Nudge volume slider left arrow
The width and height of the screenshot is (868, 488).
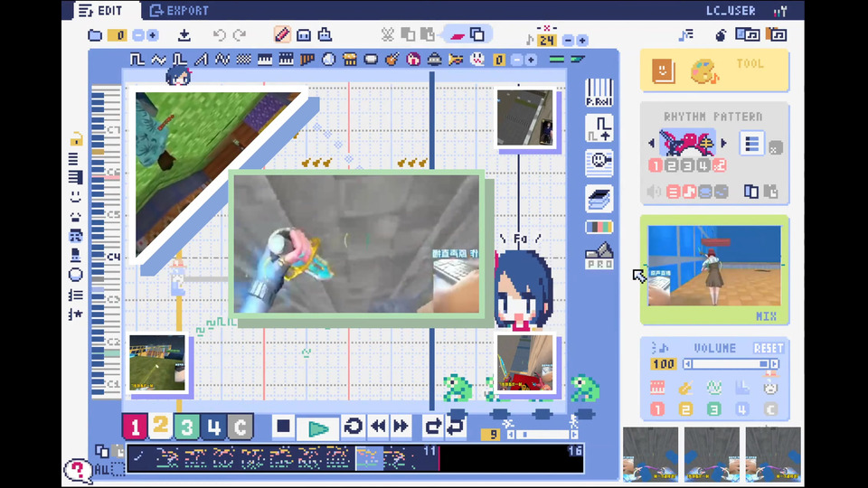[687, 364]
